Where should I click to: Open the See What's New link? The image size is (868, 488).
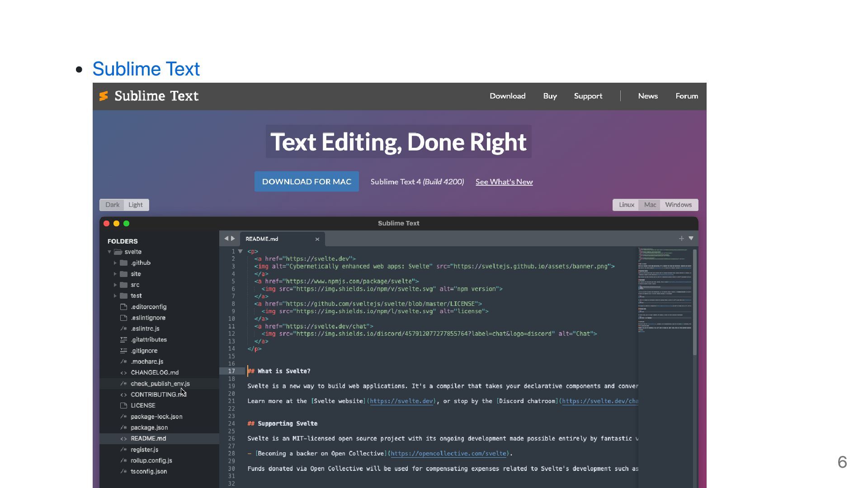point(504,182)
